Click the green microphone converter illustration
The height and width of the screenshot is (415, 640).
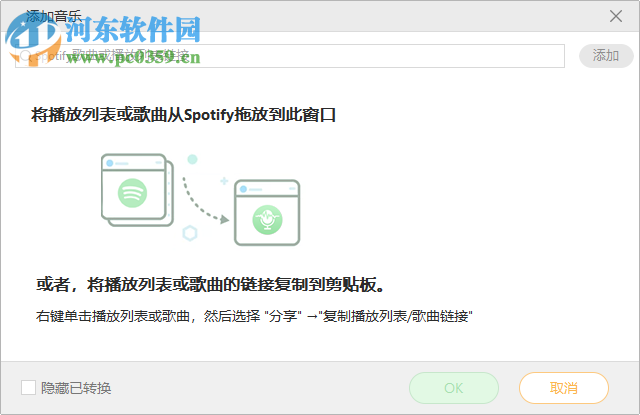(267, 213)
